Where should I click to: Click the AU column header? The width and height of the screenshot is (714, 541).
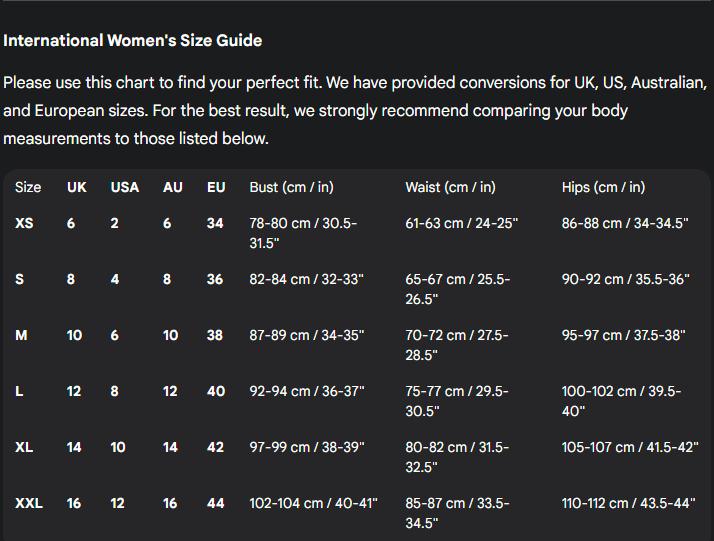pyautogui.click(x=173, y=187)
